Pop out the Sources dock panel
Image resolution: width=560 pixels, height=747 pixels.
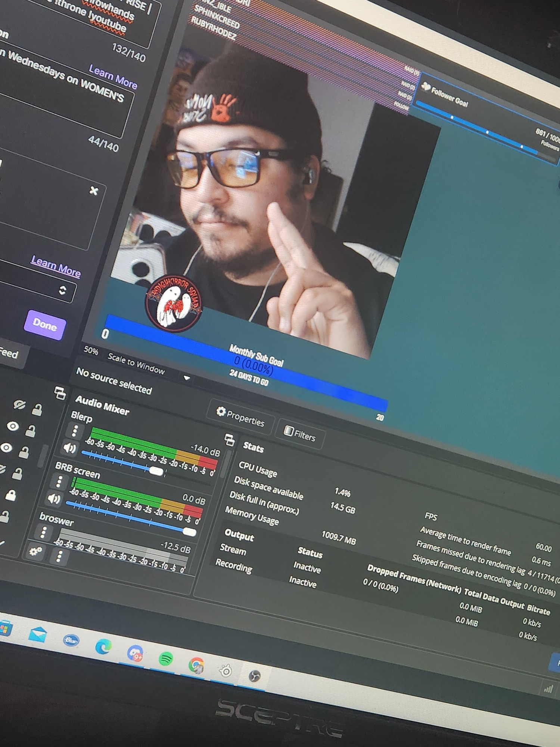[x=60, y=393]
